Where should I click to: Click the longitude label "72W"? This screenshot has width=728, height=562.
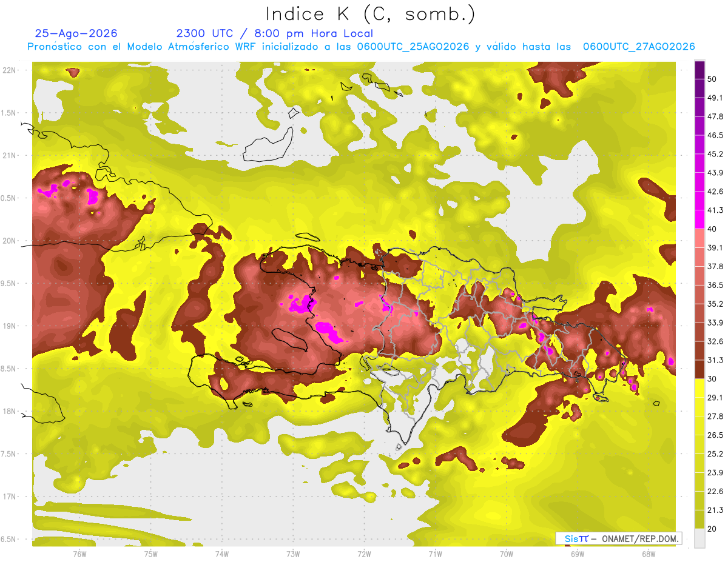click(x=364, y=554)
